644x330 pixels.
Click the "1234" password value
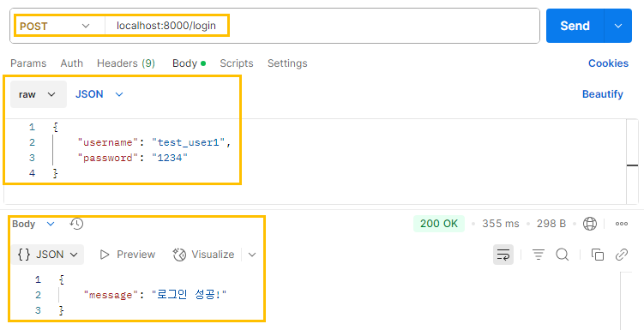pos(170,158)
